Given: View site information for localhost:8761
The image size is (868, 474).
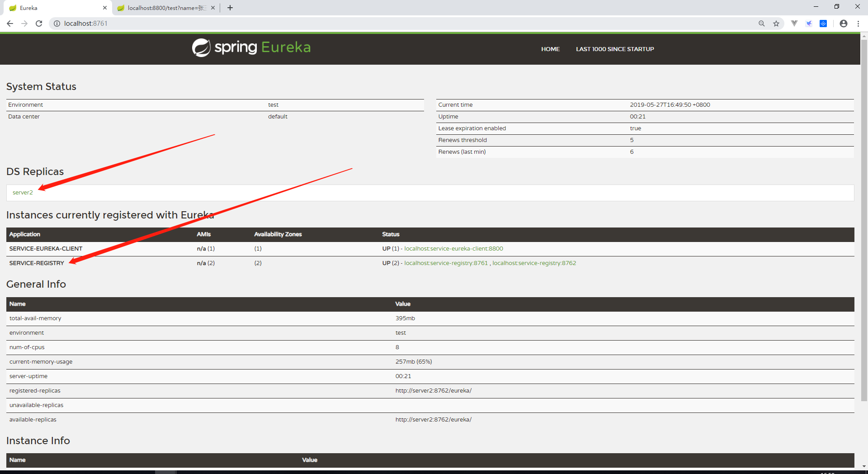Looking at the screenshot, I should click(x=57, y=24).
